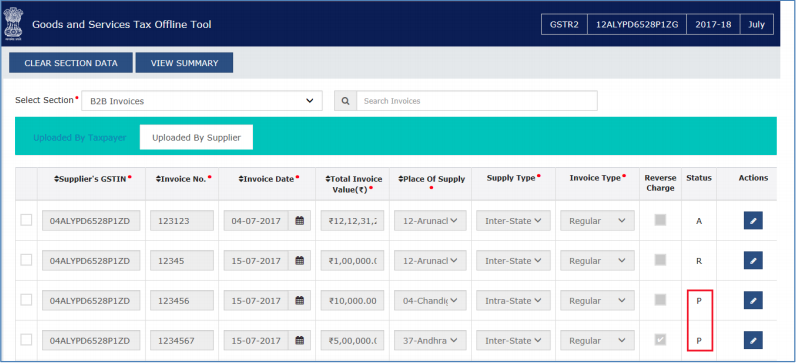
Task: Click the total value field ₹10,000.00
Action: click(x=353, y=300)
